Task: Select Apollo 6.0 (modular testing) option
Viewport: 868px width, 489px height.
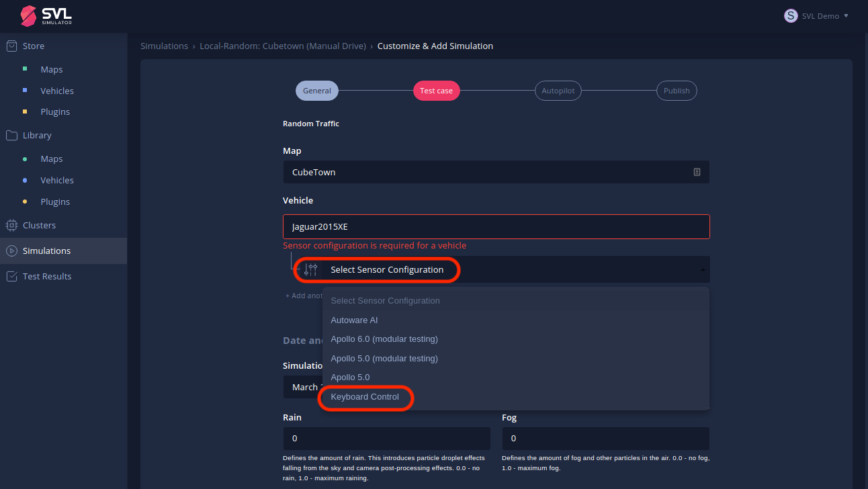Action: click(516, 339)
